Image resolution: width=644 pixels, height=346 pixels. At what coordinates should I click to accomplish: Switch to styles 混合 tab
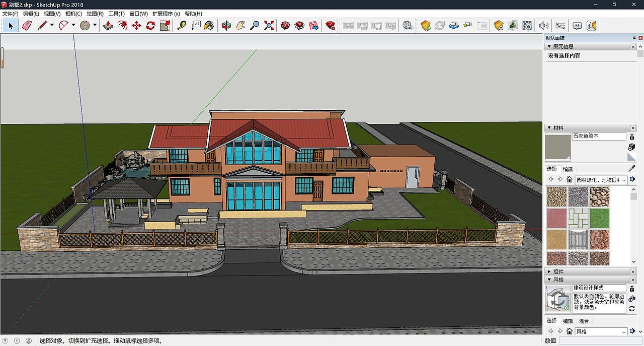coord(584,321)
